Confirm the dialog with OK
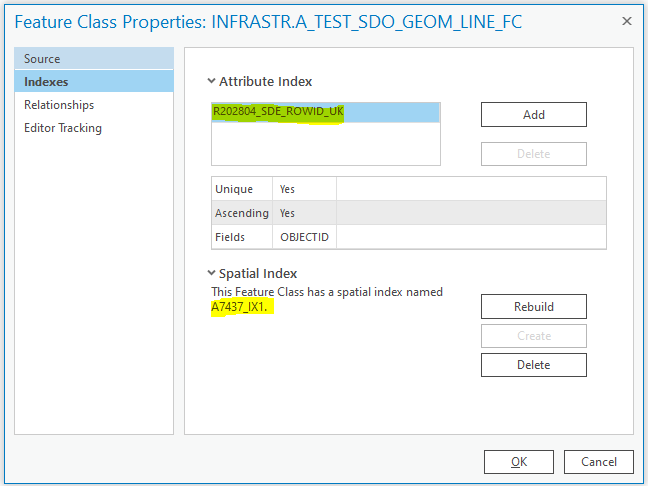 [x=518, y=461]
